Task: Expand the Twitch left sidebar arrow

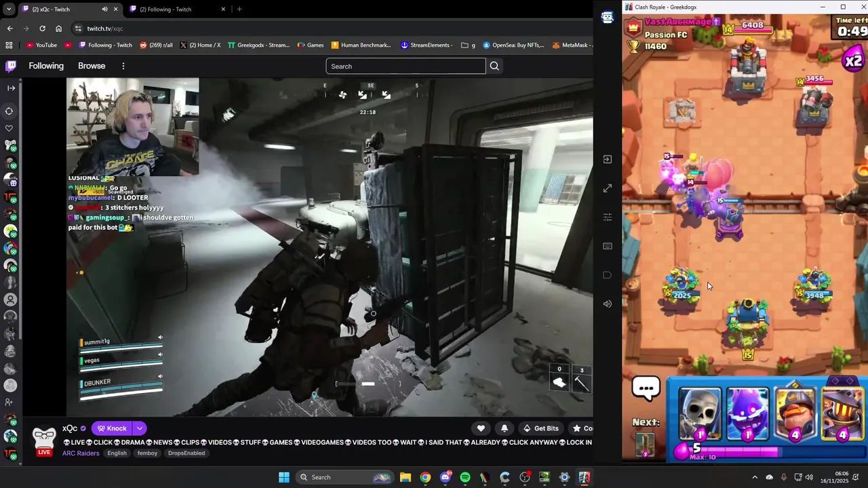Action: click(x=11, y=88)
